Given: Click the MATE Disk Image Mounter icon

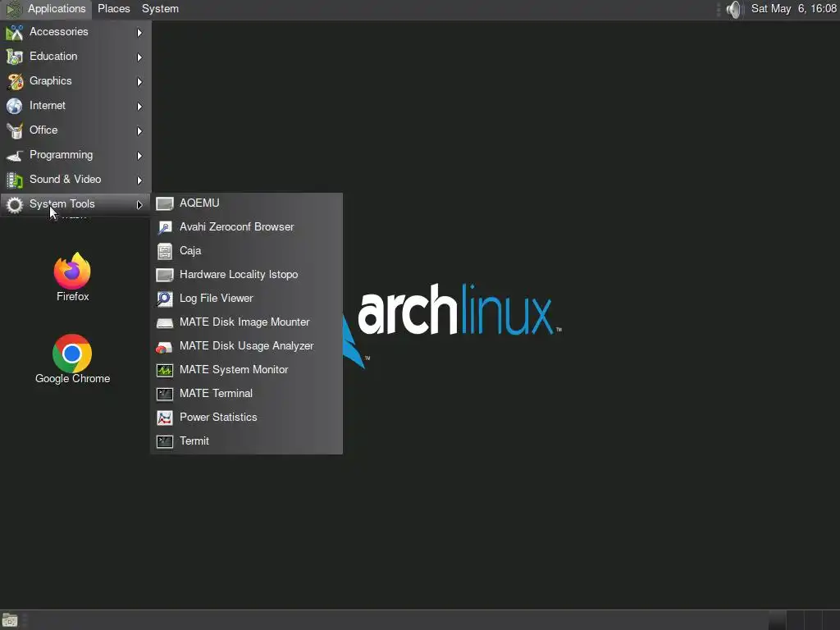Looking at the screenshot, I should (164, 322).
